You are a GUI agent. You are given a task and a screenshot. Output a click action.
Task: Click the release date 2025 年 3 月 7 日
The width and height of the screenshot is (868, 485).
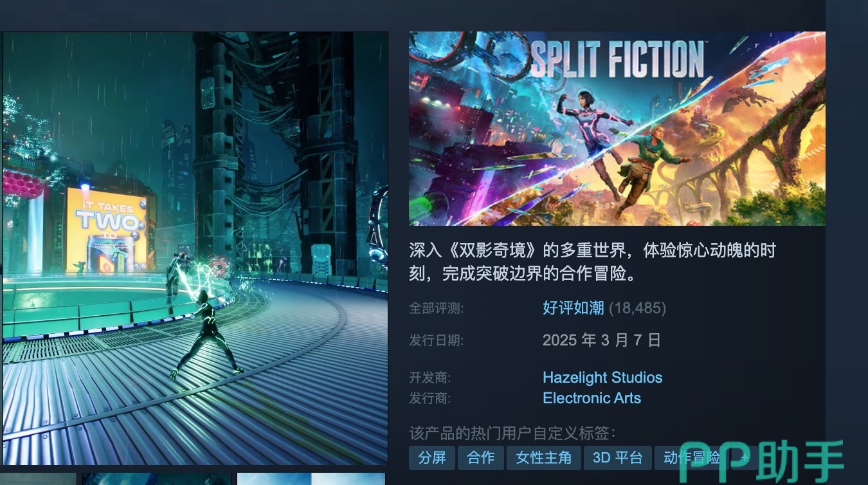click(602, 340)
